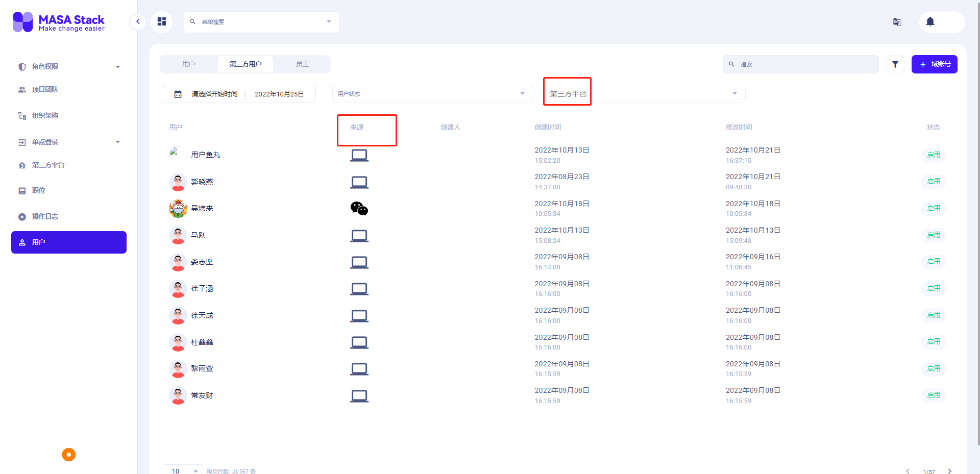980x474 pixels.
Task: Switch to the 员工 tab
Action: [x=302, y=64]
